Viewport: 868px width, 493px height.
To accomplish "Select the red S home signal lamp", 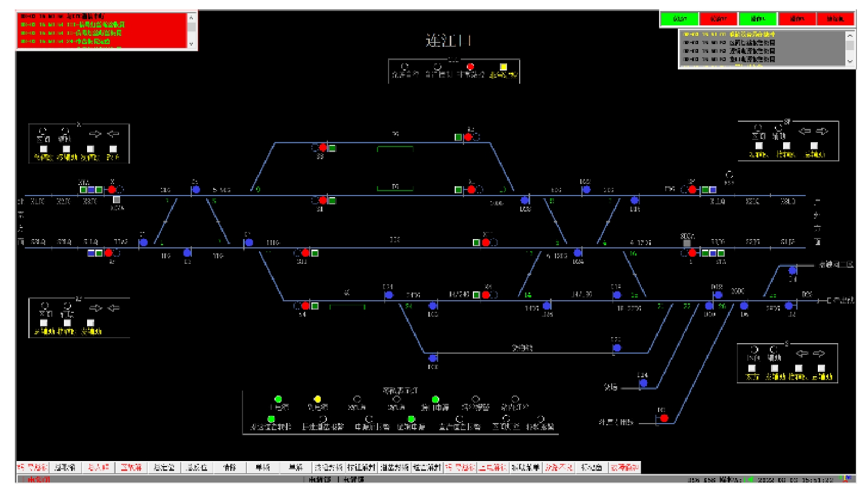I will point(692,253).
